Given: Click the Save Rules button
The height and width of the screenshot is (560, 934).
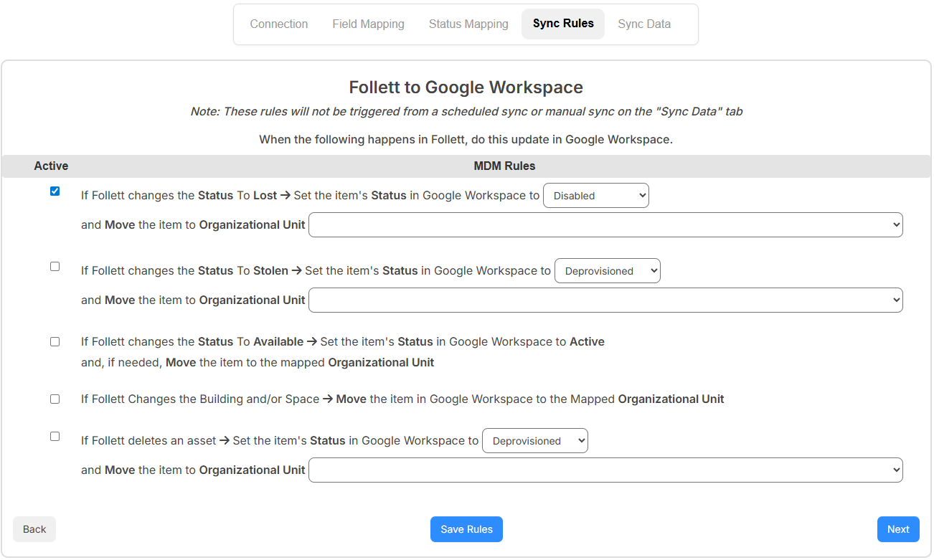Looking at the screenshot, I should point(466,529).
